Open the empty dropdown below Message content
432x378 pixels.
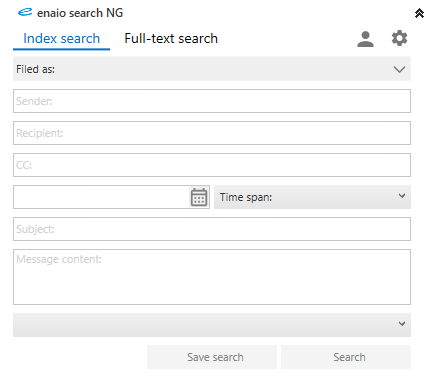coord(212,325)
